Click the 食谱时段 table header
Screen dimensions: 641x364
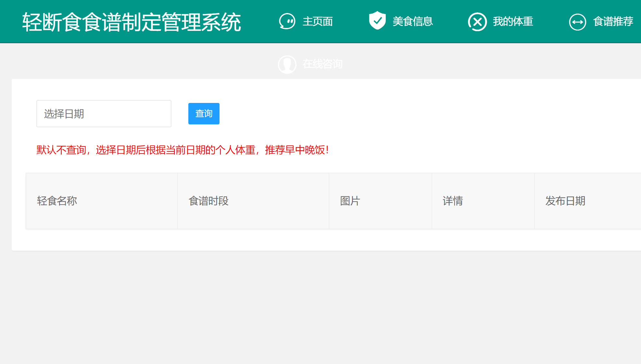209,201
